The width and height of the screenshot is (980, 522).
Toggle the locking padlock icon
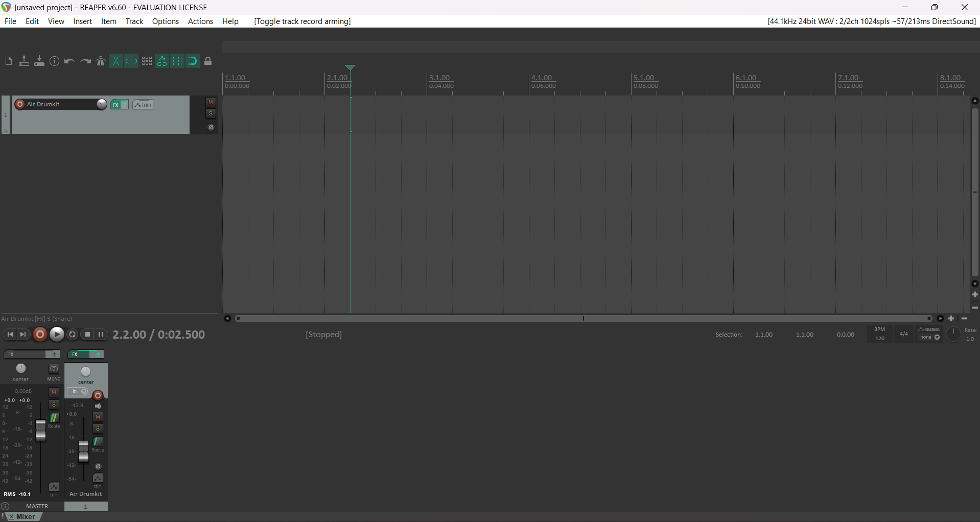click(x=208, y=61)
